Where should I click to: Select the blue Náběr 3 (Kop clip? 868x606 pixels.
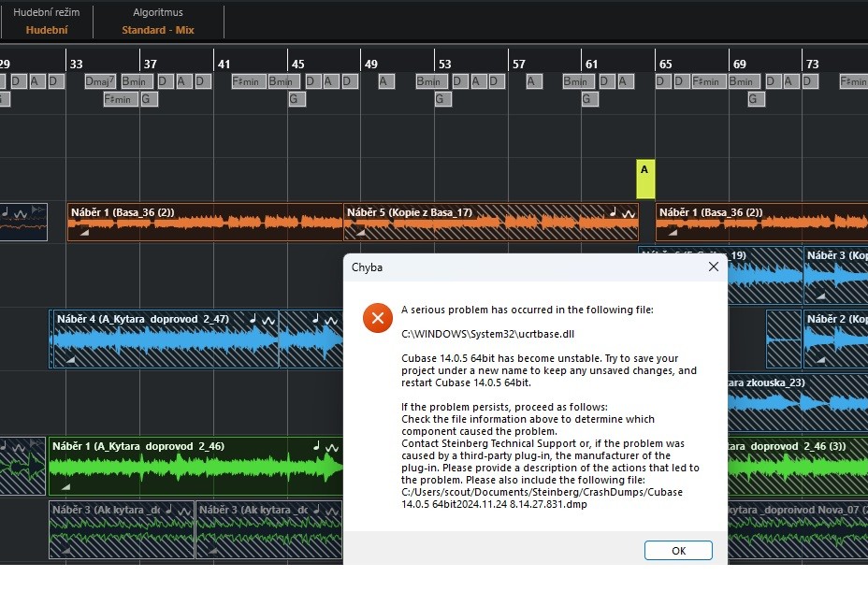coord(835,275)
